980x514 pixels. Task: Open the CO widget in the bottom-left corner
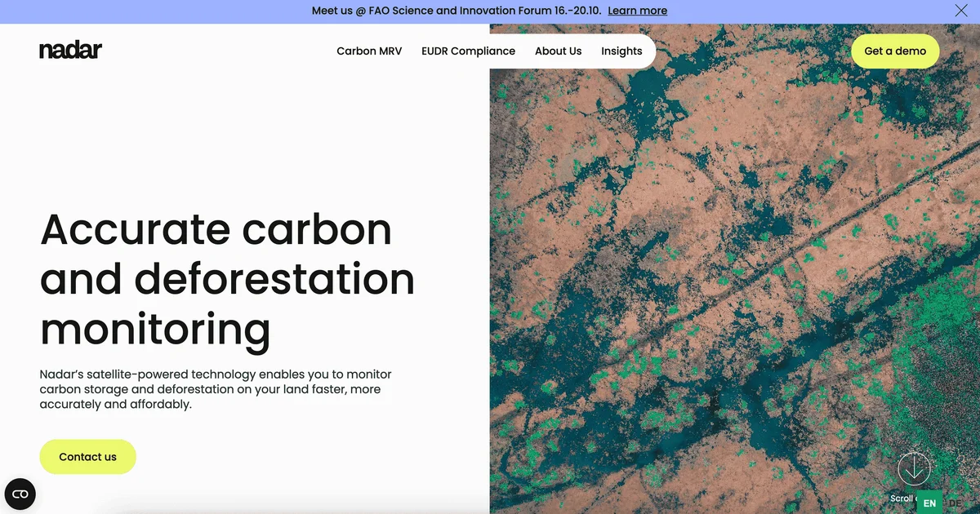(20, 494)
